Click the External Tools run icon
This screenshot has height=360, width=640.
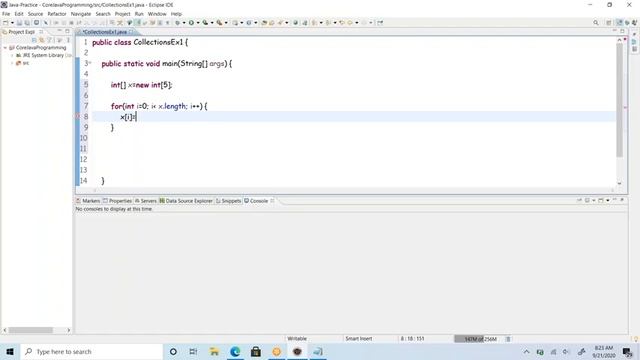pyautogui.click(x=219, y=22)
